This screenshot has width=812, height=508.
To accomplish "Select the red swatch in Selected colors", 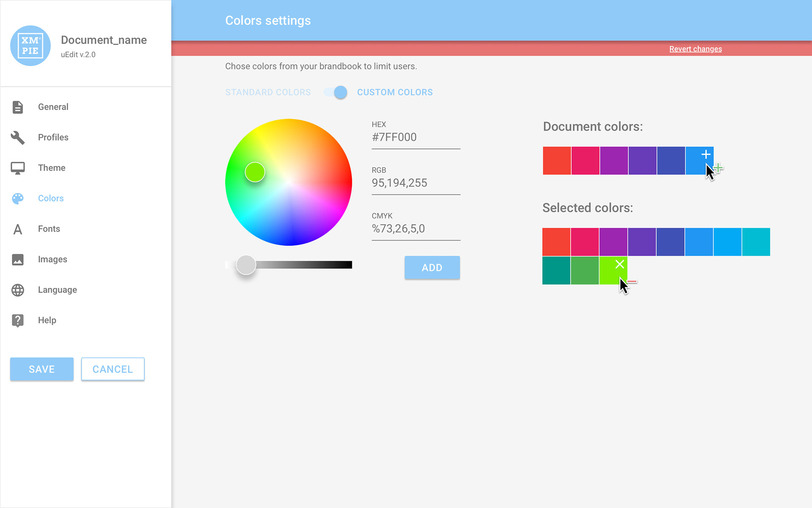I will pos(556,242).
